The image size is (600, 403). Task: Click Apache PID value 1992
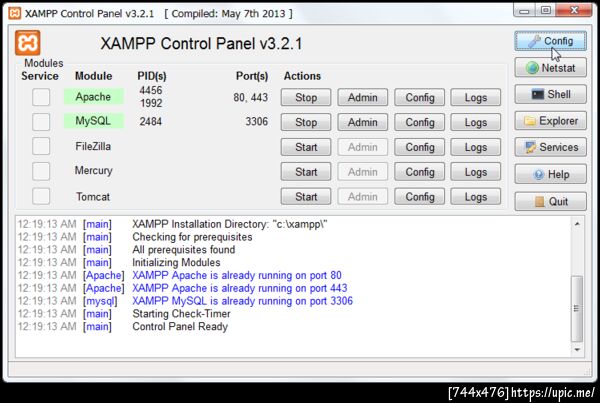(151, 103)
